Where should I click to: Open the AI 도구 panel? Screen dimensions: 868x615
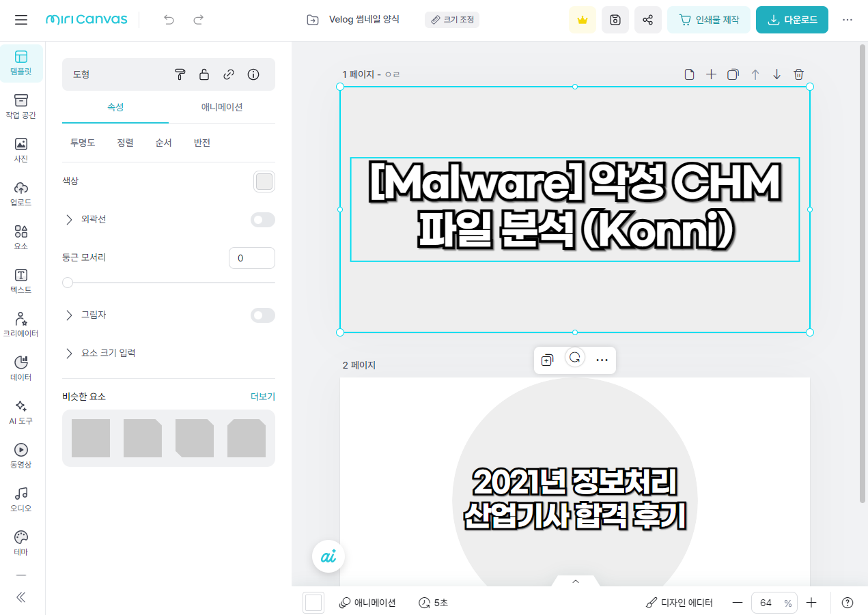point(20,412)
